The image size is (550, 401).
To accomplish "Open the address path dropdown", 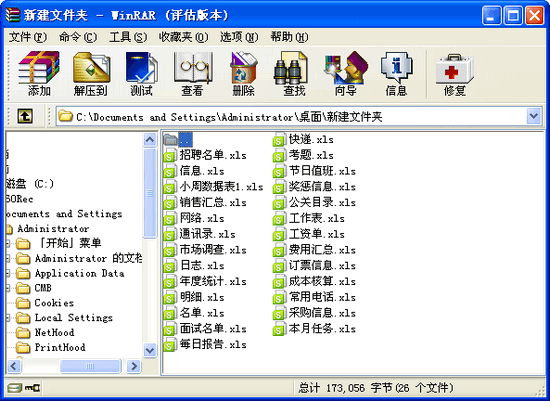I will pos(534,116).
